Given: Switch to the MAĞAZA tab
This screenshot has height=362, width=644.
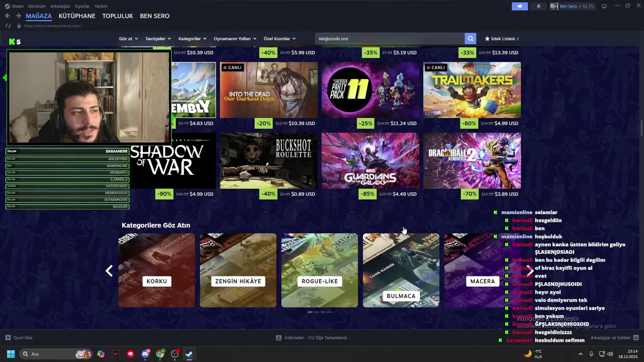Looking at the screenshot, I should 39,16.
